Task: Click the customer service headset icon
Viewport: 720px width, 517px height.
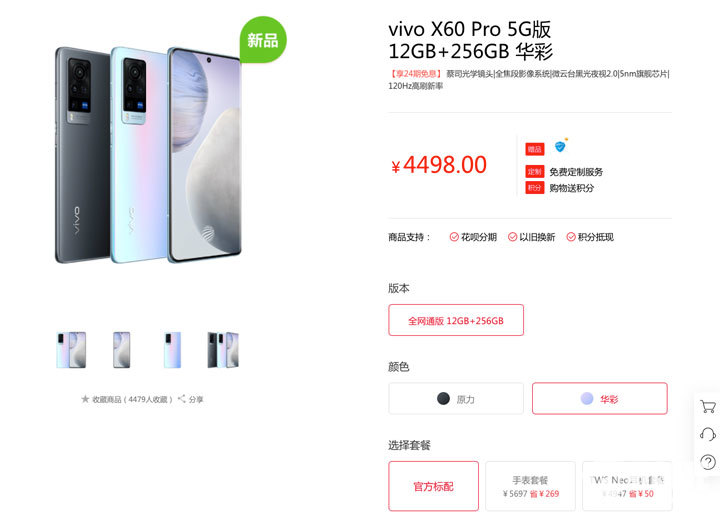Action: click(x=708, y=434)
